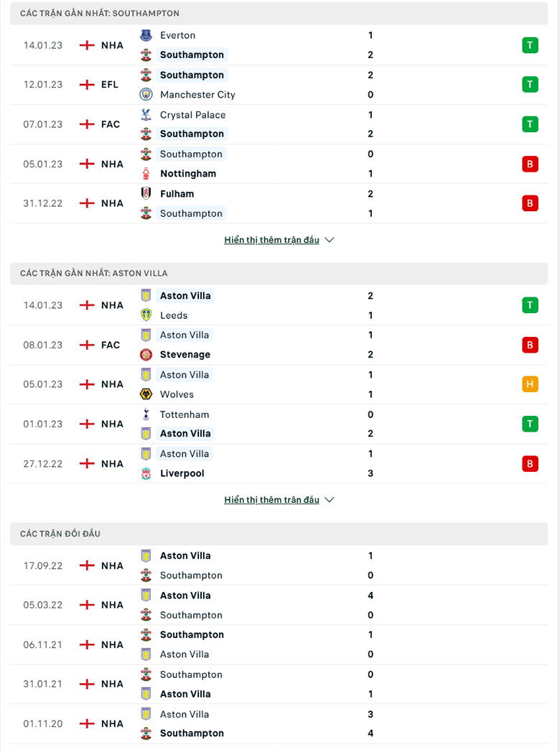560x752 pixels.
Task: Click the green T badge for the Everton match
Action: [x=530, y=45]
